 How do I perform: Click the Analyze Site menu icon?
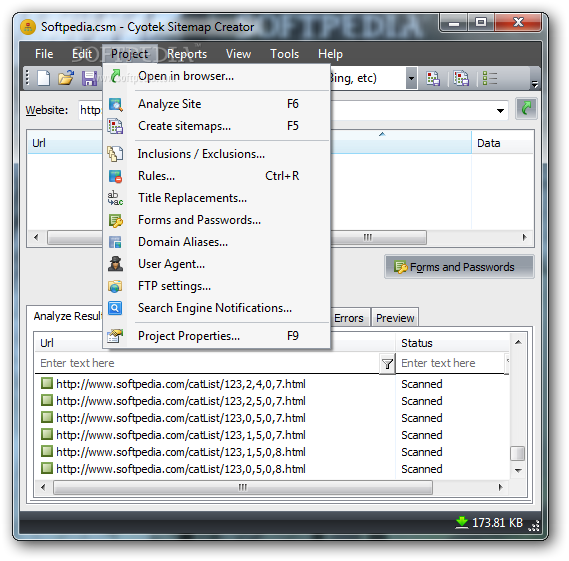[x=116, y=104]
